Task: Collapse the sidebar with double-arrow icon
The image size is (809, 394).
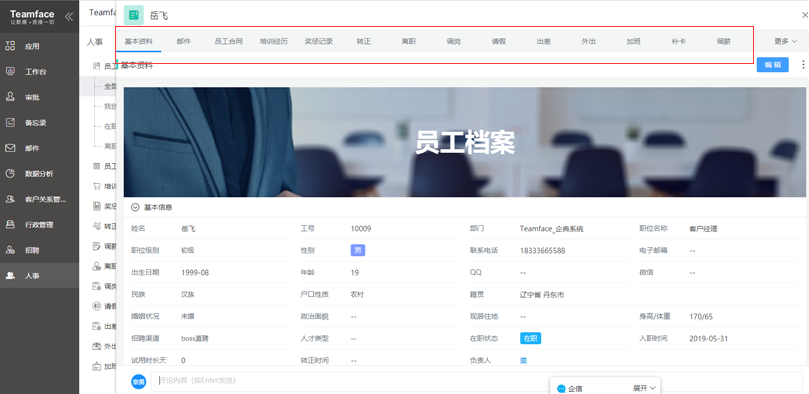Action: point(69,17)
